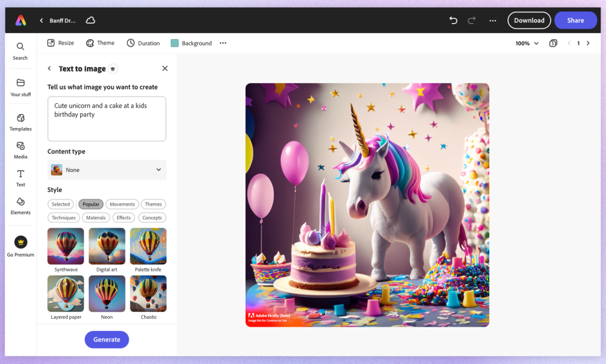
Task: Select the Popular style filter
Action: [91, 204]
